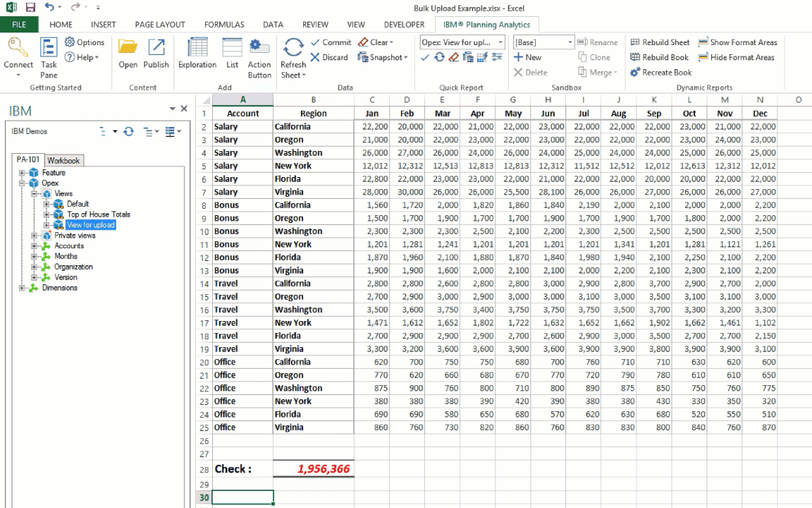This screenshot has width=812, height=508.
Task: Open the Help dropdown menu
Action: (x=82, y=58)
